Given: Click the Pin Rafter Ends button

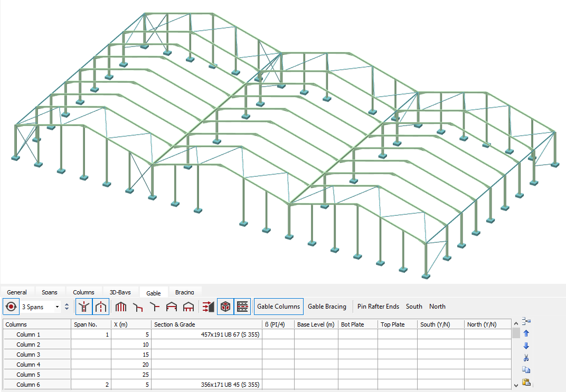Looking at the screenshot, I should pos(378,307).
